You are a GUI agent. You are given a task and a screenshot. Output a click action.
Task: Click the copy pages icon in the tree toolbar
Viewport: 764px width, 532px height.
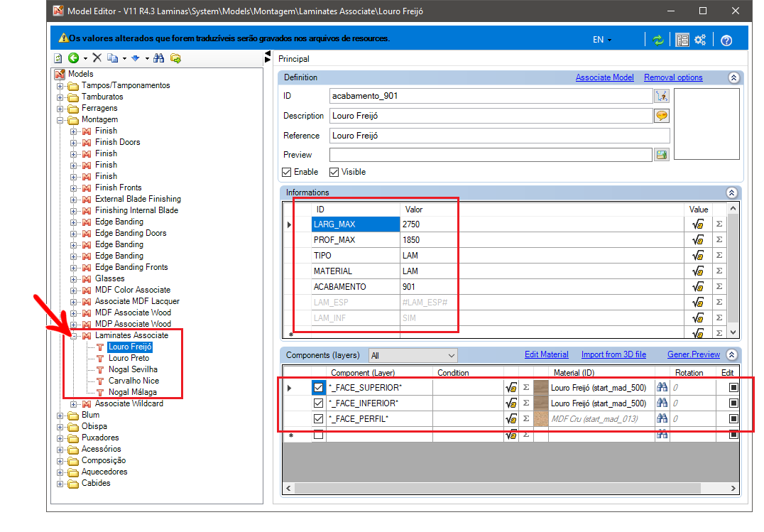tap(113, 58)
